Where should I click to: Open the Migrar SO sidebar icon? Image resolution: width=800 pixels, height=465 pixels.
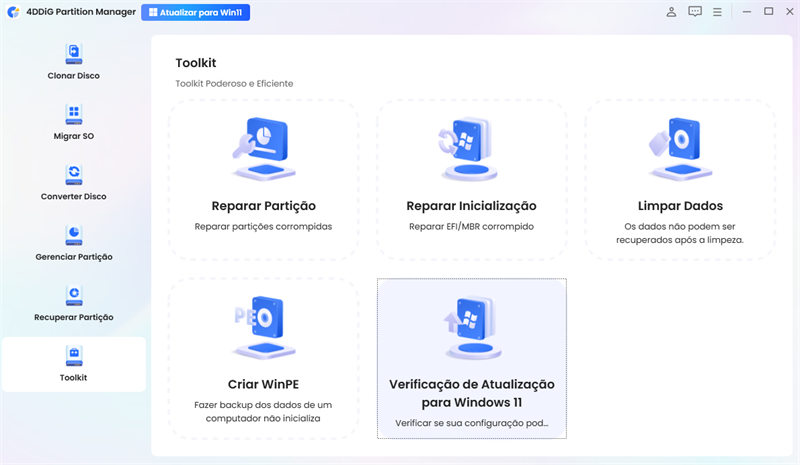73,114
